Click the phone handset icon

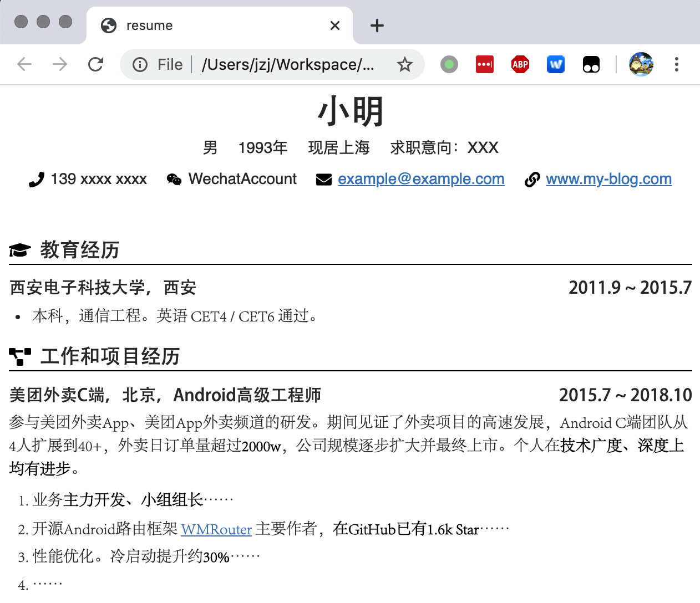coord(36,180)
